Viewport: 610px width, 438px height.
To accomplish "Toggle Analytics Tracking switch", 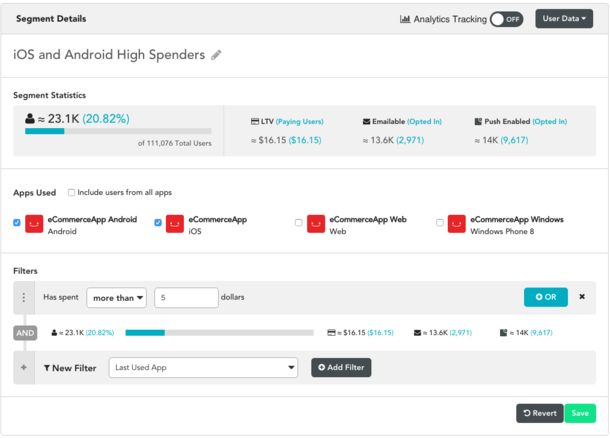I will pyautogui.click(x=506, y=19).
